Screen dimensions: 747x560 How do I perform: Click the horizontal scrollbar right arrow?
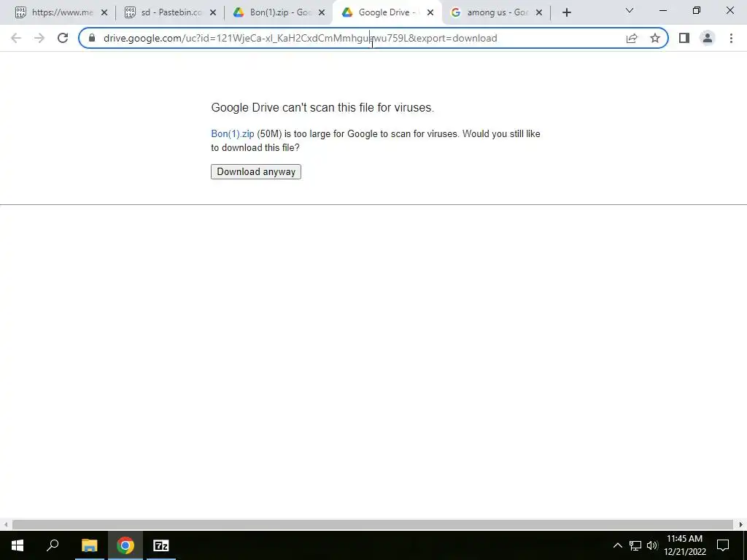coord(741,525)
